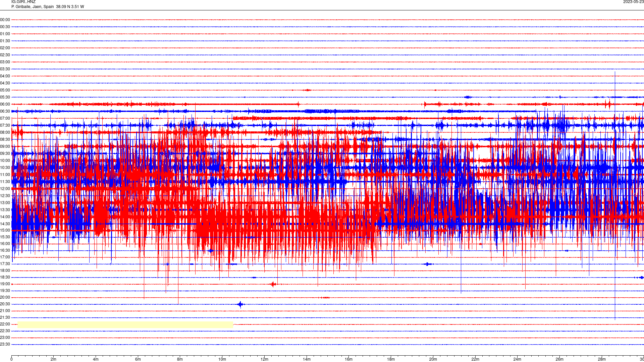Viewport: 644px width, 362px height.
Task: Select the 22:00 time row label
Action: (x=5, y=324)
